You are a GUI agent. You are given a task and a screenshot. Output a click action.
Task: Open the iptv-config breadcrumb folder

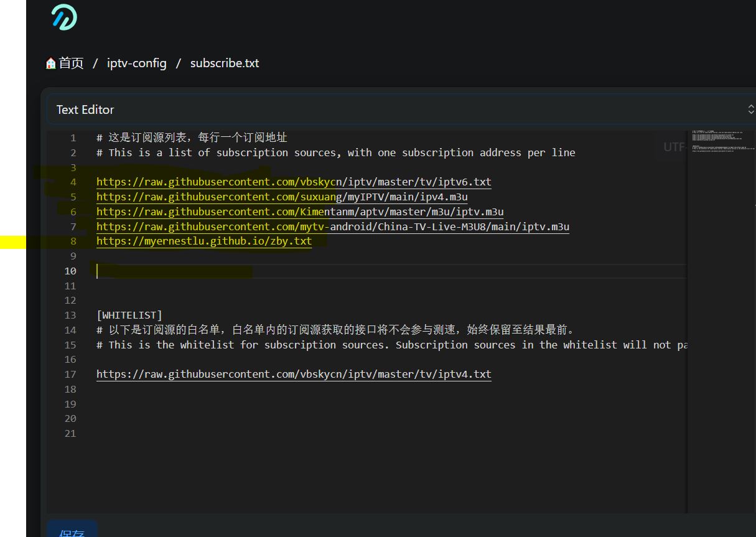pos(136,63)
